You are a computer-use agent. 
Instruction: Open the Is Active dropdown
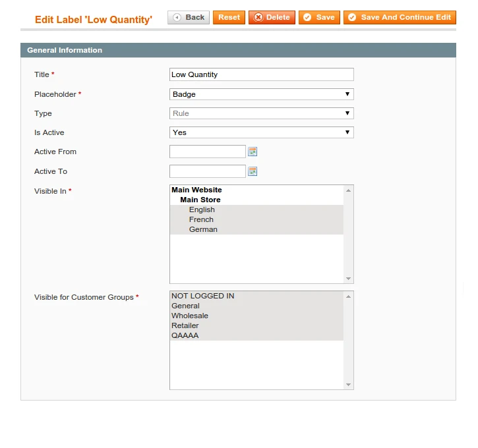click(261, 132)
